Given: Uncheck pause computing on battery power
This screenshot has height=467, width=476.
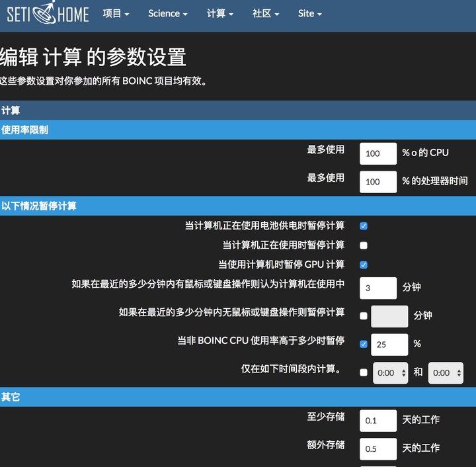Looking at the screenshot, I should click(x=364, y=226).
